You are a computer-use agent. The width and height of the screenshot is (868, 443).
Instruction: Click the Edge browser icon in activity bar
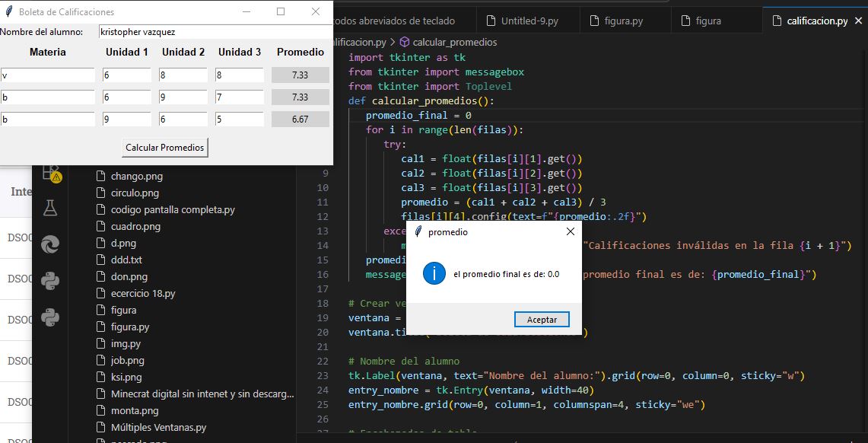pos(50,244)
